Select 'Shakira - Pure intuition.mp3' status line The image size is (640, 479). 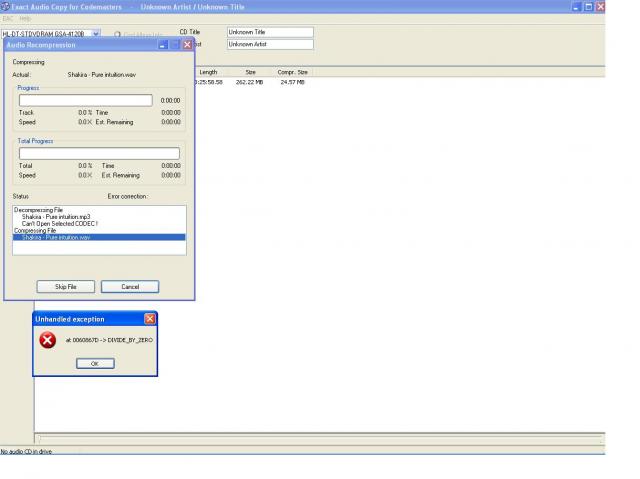pos(56,217)
